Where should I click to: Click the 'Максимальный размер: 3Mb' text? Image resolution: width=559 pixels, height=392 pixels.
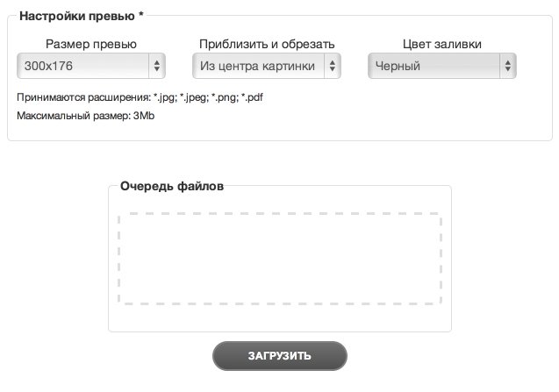point(86,116)
